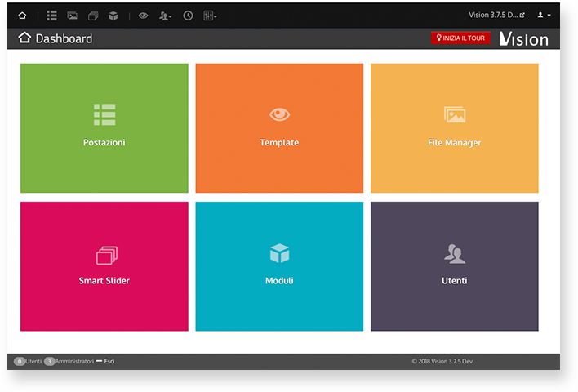Screen dimensions: 578x392
Task: Click the home icon in top toolbar
Action: [22, 16]
